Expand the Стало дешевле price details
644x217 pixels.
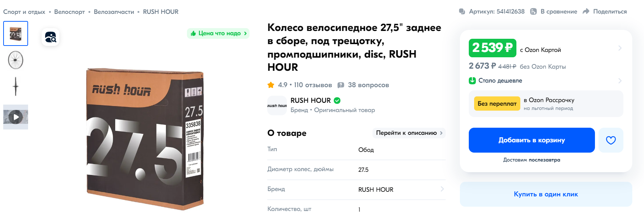(620, 81)
